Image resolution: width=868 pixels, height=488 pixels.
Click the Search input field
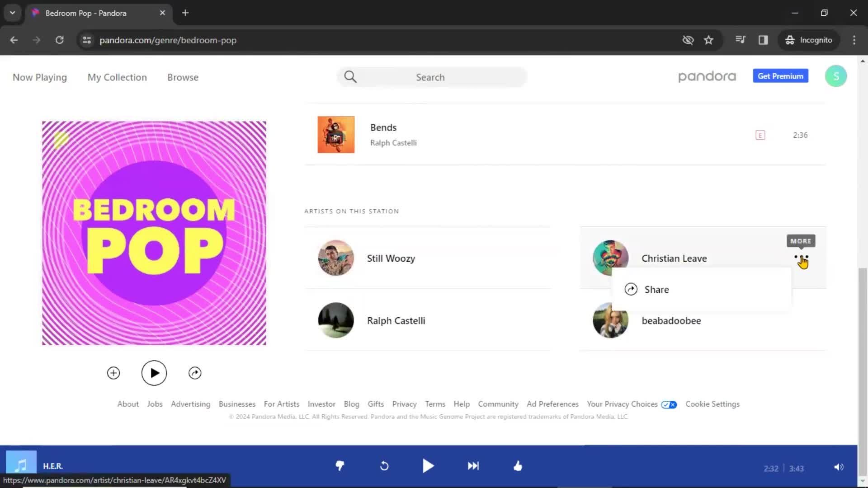tap(432, 77)
